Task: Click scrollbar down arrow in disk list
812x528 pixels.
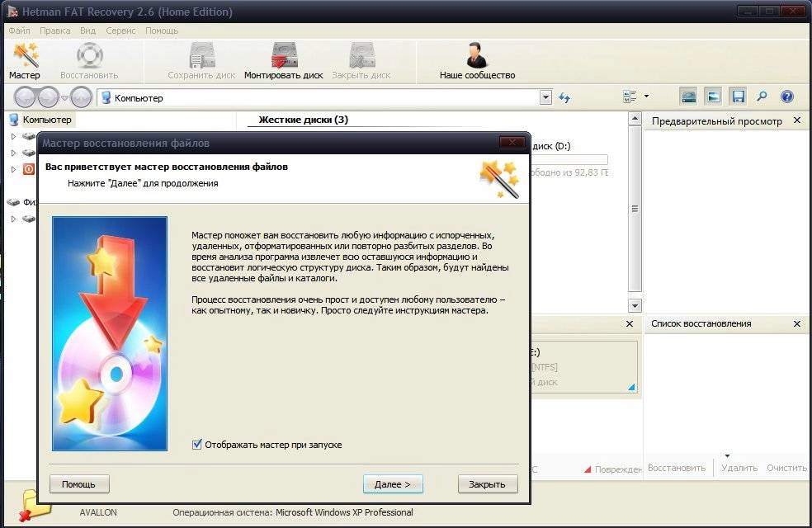Action: coord(635,305)
